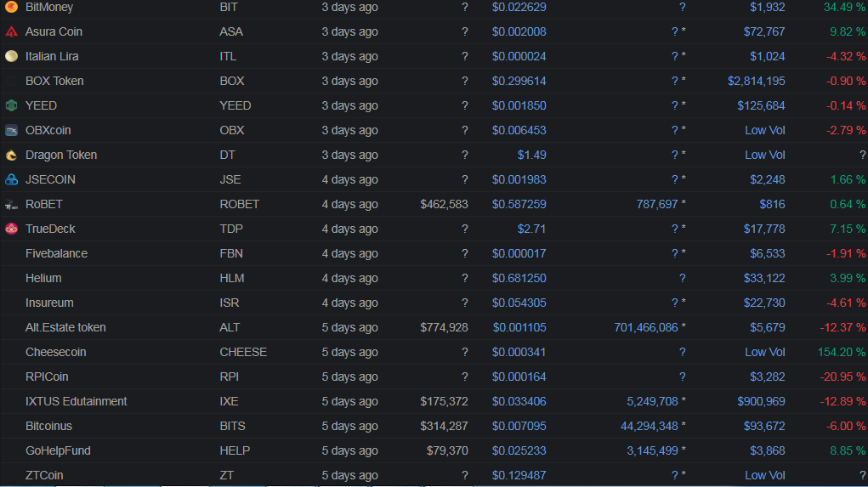This screenshot has height=487, width=868.
Task: Click the Asura Coin red logo icon
Action: [x=11, y=31]
